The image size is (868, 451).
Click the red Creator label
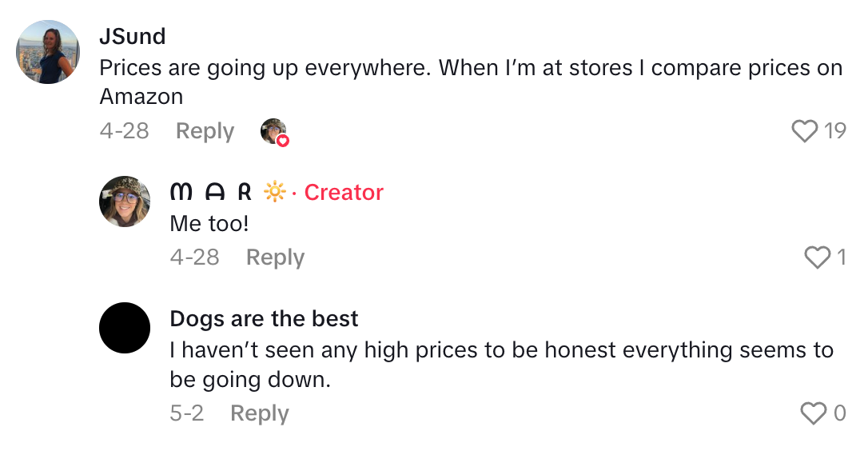344,193
